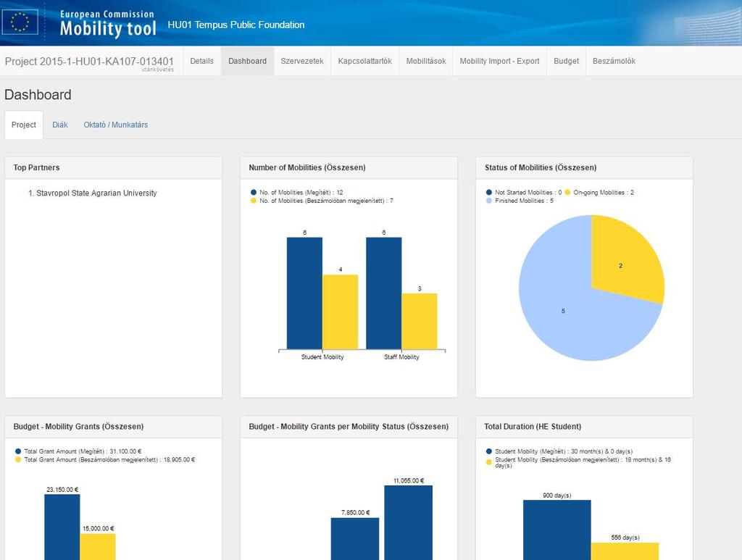
Task: Select the Project dashboard sub-tab
Action: coord(24,125)
